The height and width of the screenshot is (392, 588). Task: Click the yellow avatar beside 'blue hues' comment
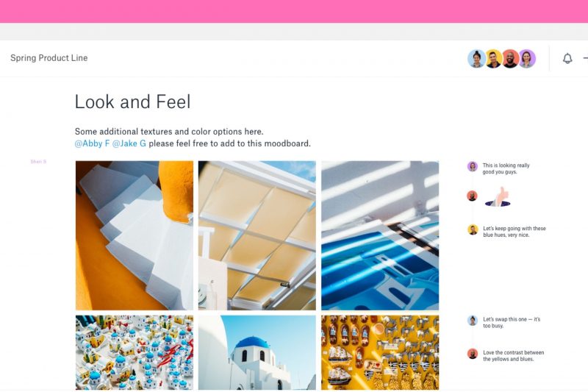(x=473, y=229)
